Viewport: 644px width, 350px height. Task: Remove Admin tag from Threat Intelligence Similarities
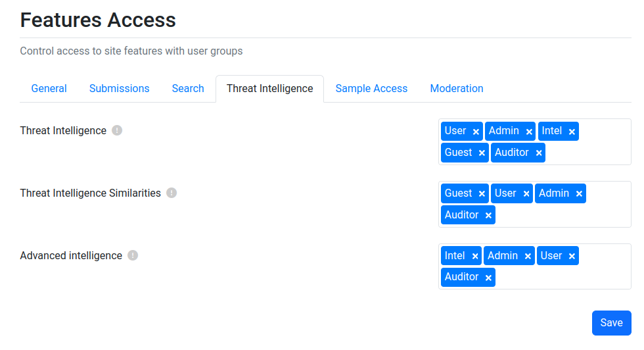coord(579,193)
